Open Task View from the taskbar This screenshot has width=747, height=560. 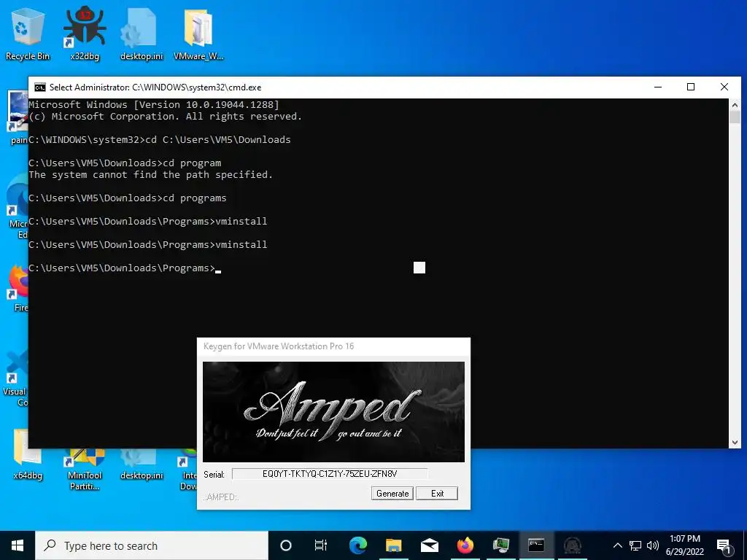[321, 545]
